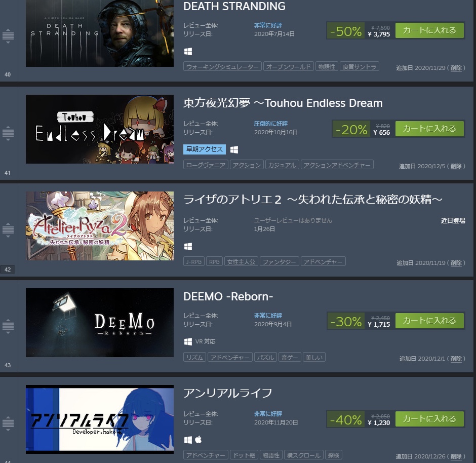Select the drag handle beside DEEMO -Reborn-

[8, 326]
